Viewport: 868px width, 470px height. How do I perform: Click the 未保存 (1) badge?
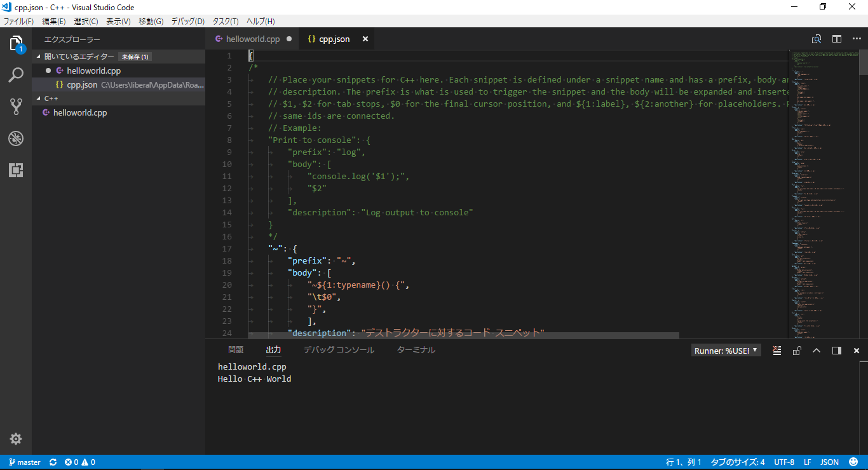pos(135,57)
